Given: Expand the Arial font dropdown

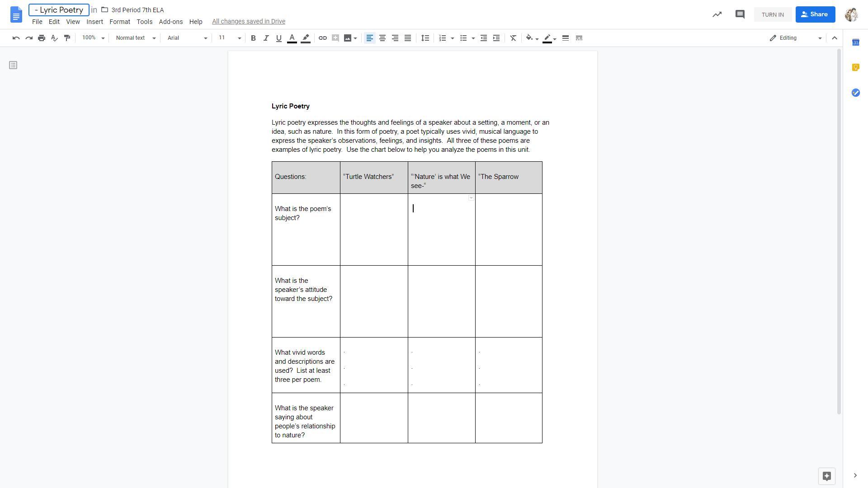Looking at the screenshot, I should (187, 38).
